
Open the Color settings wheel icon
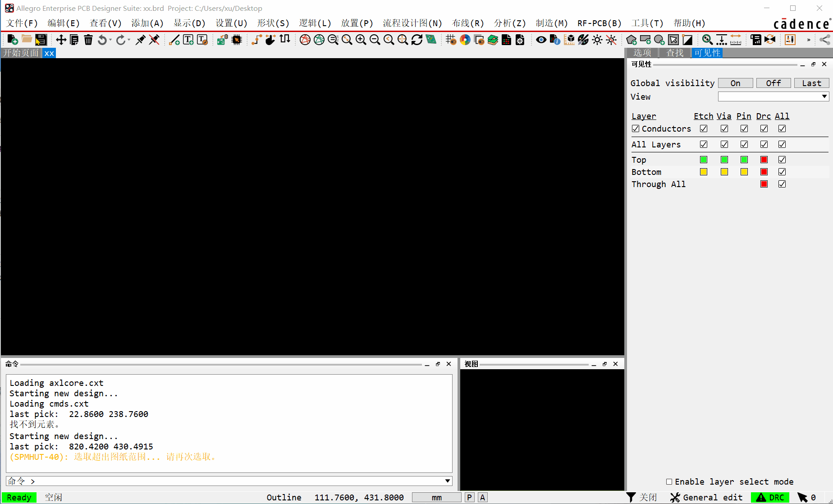click(x=465, y=40)
